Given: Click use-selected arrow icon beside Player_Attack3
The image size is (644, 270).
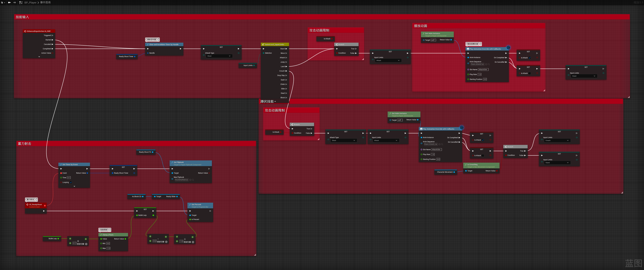Looking at the screenshot, I should (x=486, y=64).
